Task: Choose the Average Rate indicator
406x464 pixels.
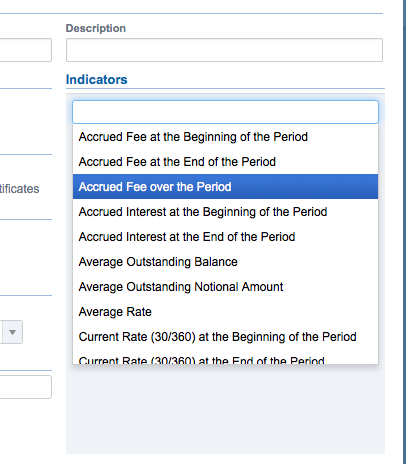Action: [x=225, y=312]
